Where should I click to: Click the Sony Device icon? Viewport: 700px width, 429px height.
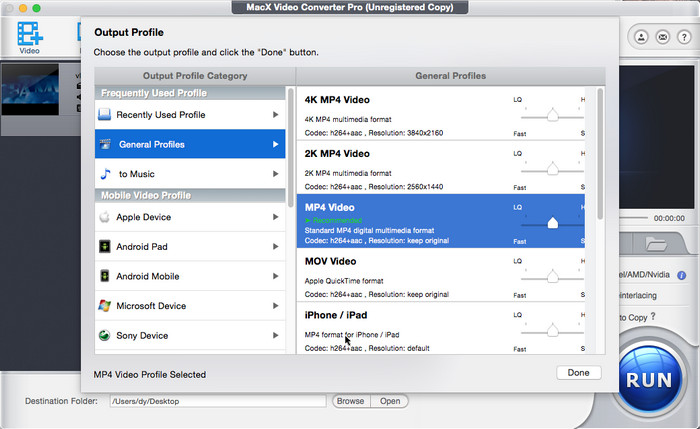pyautogui.click(x=104, y=336)
